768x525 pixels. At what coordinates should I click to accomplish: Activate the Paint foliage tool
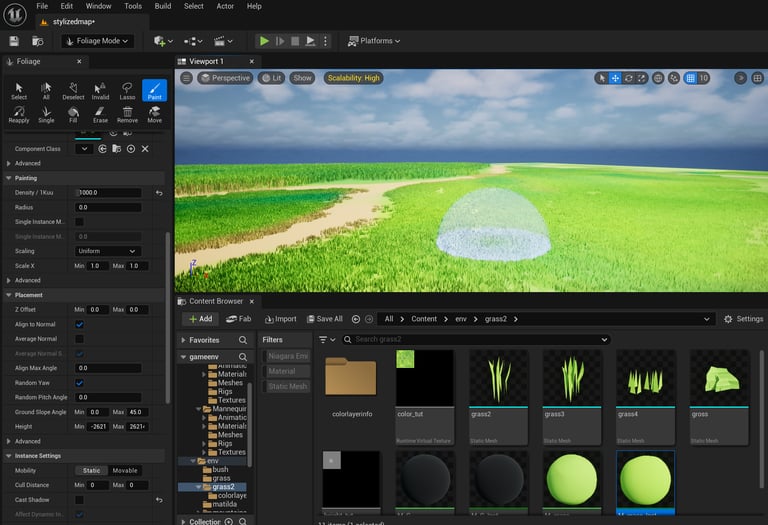[154, 91]
